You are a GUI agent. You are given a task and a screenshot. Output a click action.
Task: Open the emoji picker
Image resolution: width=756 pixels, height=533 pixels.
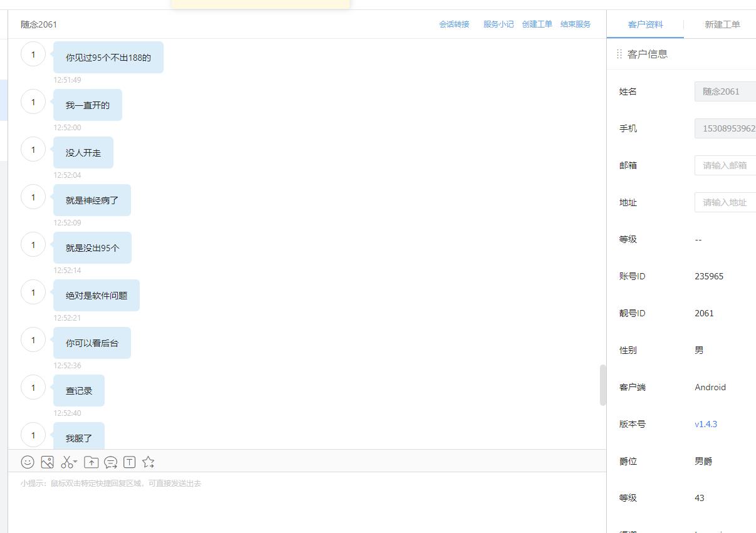click(x=28, y=462)
